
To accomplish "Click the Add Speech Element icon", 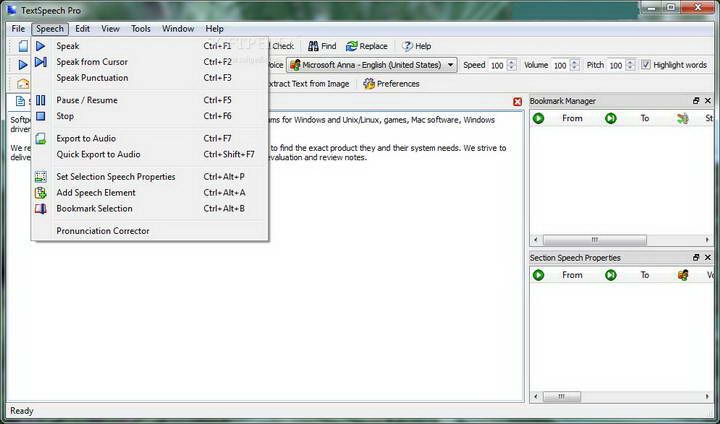I will click(x=40, y=192).
